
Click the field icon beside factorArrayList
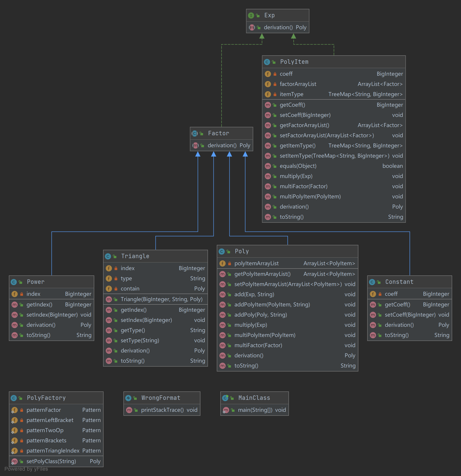[x=268, y=84]
